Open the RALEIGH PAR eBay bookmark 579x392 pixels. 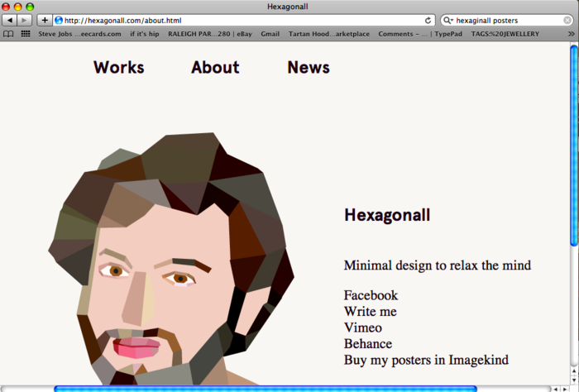[210, 34]
